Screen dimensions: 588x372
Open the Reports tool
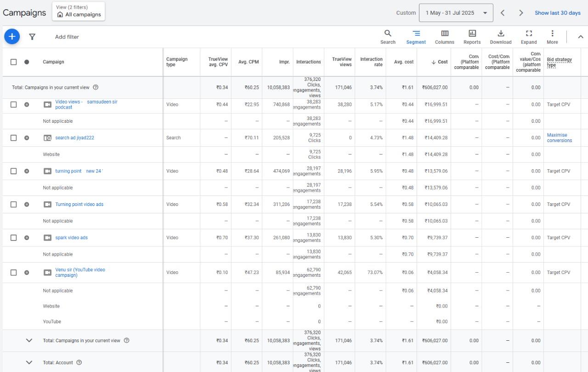click(472, 37)
